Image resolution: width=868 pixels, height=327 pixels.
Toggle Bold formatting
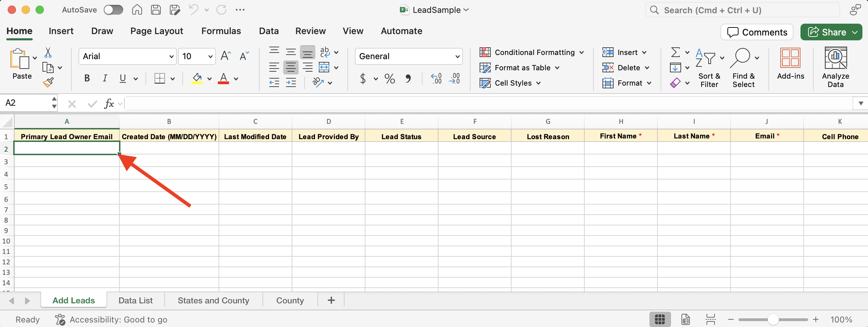coord(87,78)
